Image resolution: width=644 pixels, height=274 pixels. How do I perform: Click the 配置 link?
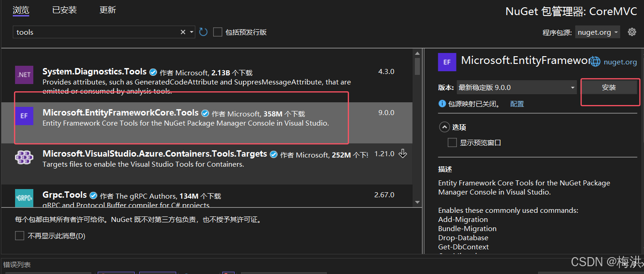517,104
